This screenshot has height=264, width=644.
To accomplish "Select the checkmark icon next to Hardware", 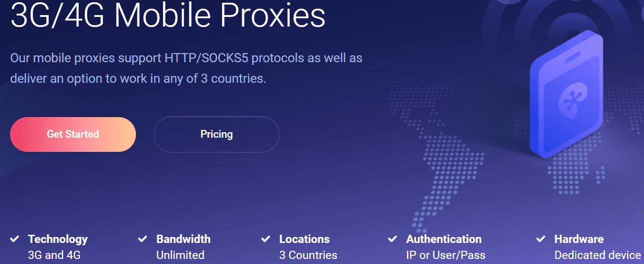I will pyautogui.click(x=541, y=239).
